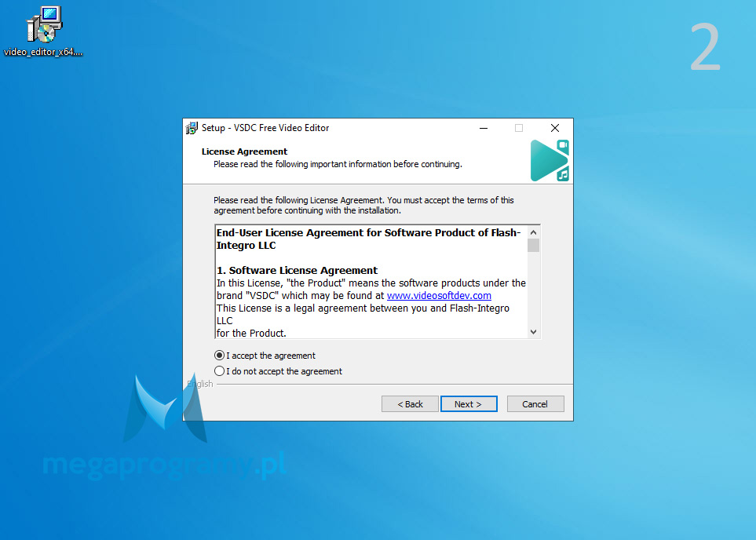Minimize the Setup window
The height and width of the screenshot is (540, 756).
click(x=484, y=128)
